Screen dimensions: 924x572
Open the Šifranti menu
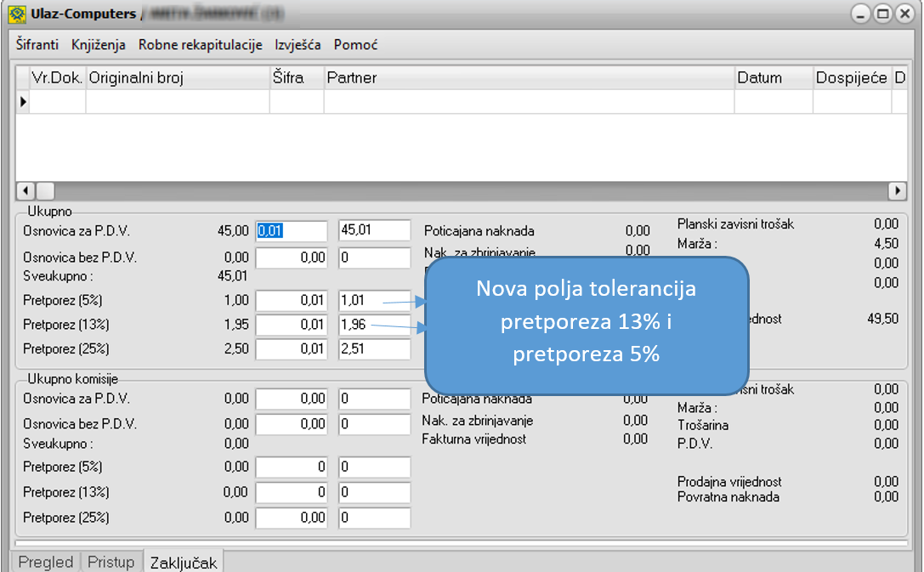(x=37, y=45)
